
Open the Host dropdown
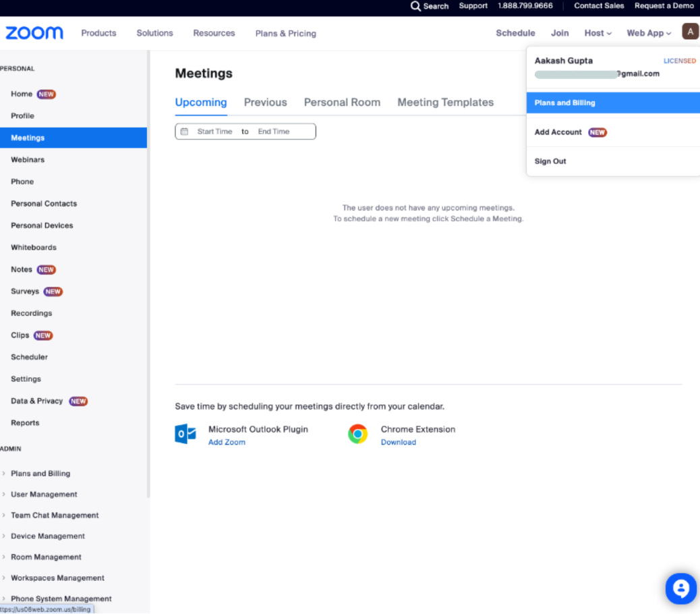[597, 33]
